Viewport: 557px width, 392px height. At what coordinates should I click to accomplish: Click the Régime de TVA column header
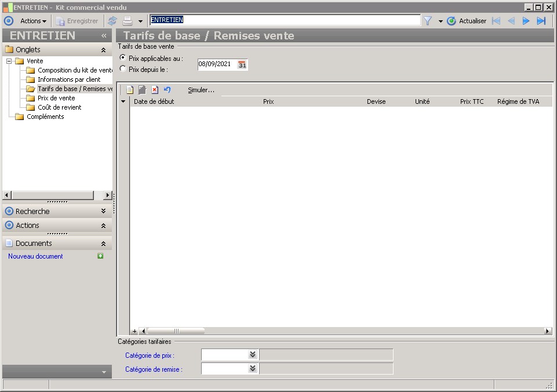tap(518, 101)
